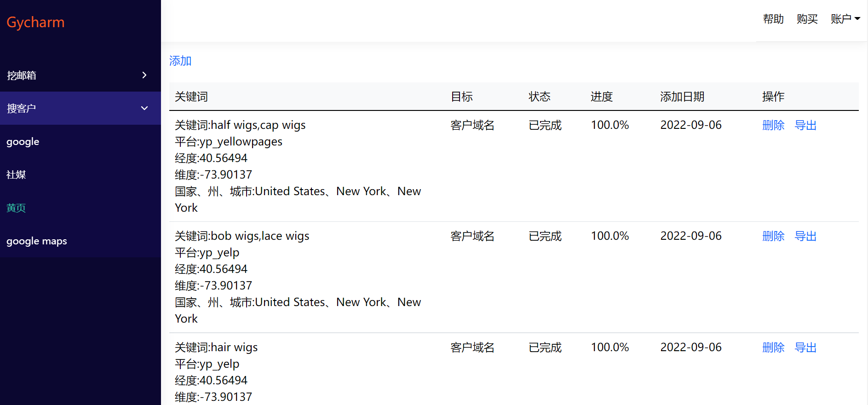Viewport: 868px width, 405px height.
Task: Click the 进度 column header
Action: click(x=602, y=97)
